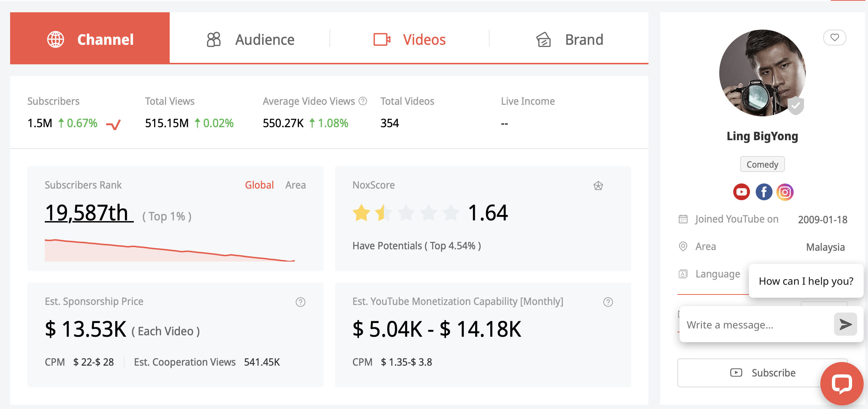Click the NoxScore radar chart icon

pos(598,186)
